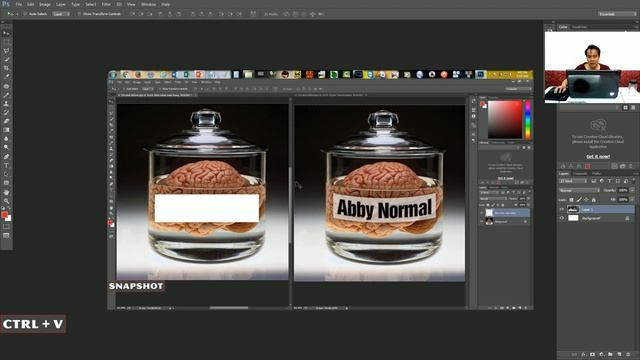640x360 pixels.
Task: Select the Hand tool in main toolbar
Action: (6, 192)
